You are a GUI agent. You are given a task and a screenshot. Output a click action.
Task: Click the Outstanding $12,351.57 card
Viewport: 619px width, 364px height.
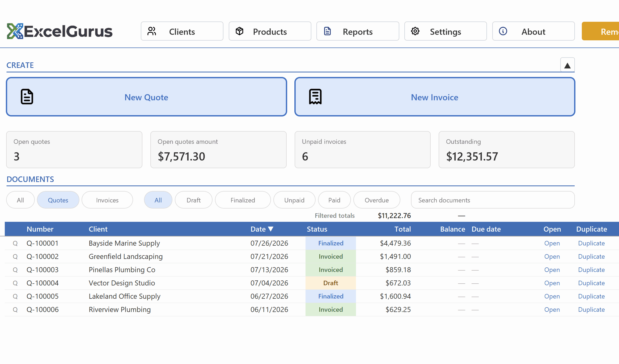coord(507,150)
